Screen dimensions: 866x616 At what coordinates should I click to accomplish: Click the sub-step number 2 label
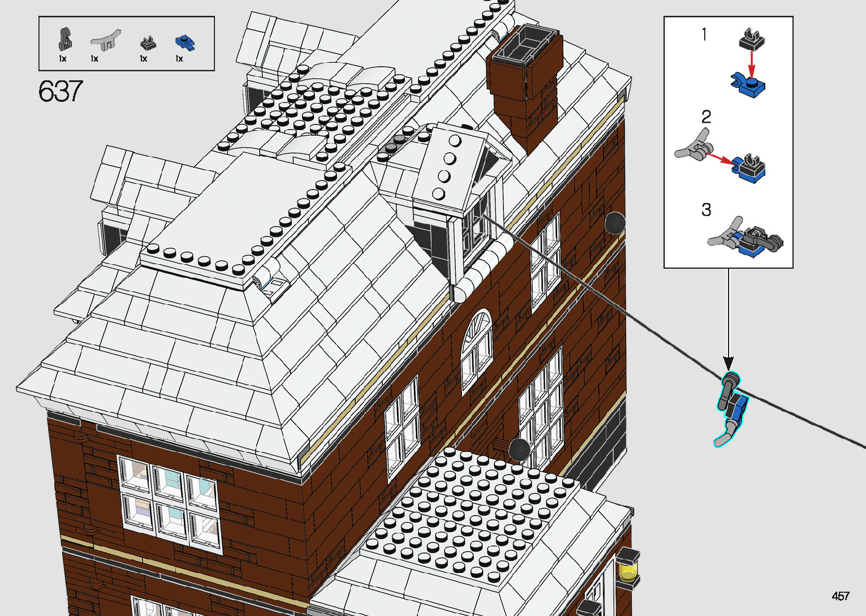point(706,117)
